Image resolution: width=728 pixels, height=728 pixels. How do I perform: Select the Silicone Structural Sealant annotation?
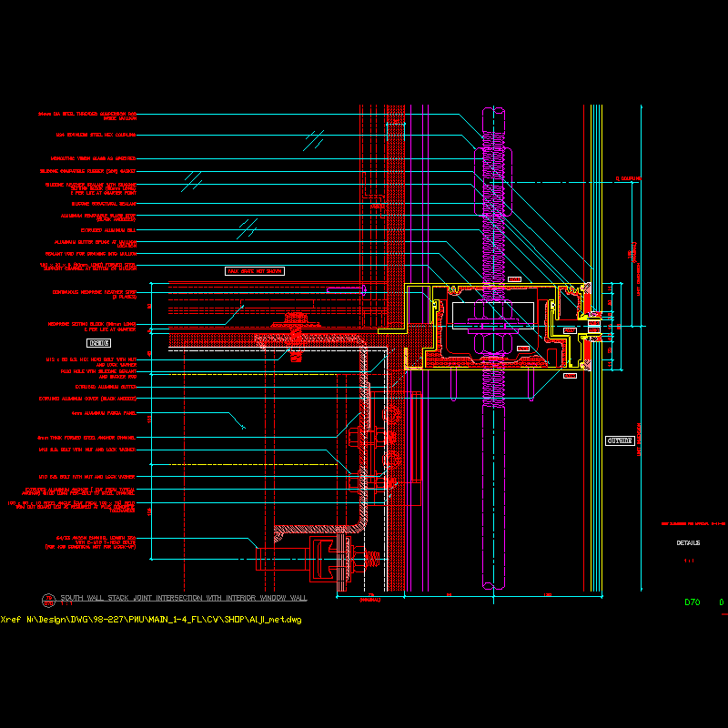point(103,204)
